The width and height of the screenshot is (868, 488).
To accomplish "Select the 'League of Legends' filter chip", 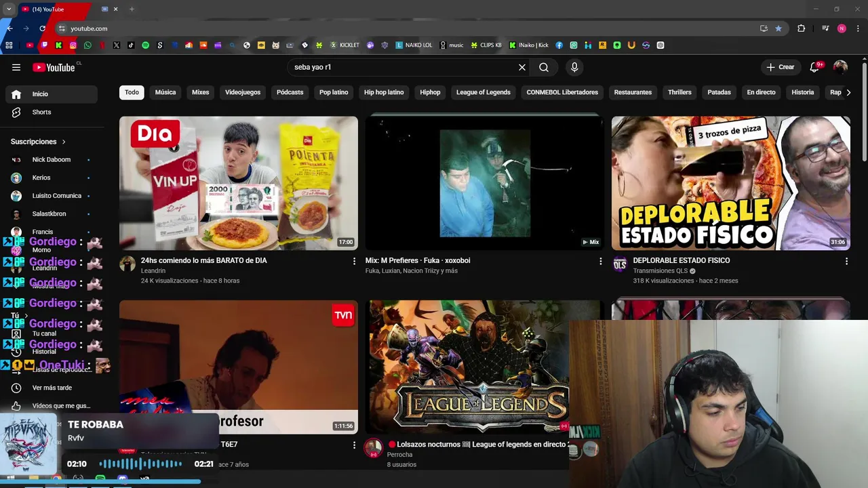I will click(484, 92).
